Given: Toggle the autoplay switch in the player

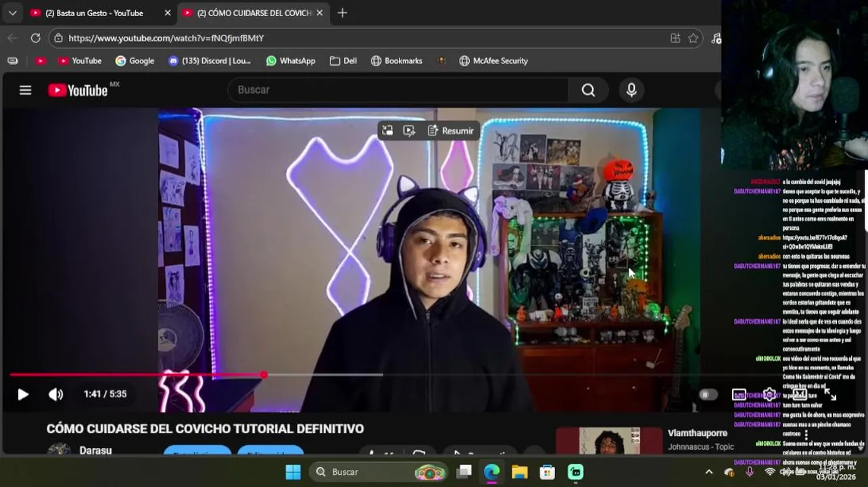Looking at the screenshot, I should 707,394.
